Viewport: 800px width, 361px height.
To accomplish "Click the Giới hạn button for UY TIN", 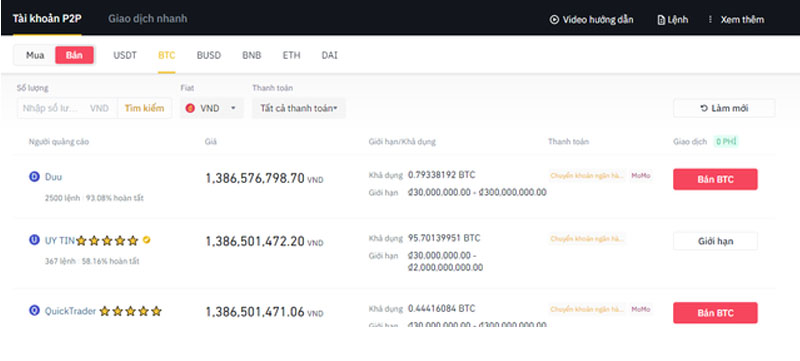I will [x=715, y=241].
